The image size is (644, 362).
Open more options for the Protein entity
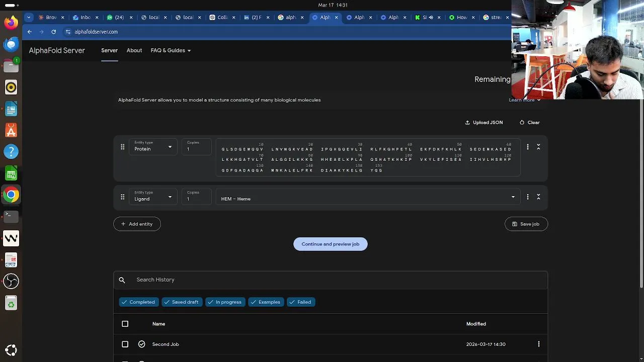point(527,147)
